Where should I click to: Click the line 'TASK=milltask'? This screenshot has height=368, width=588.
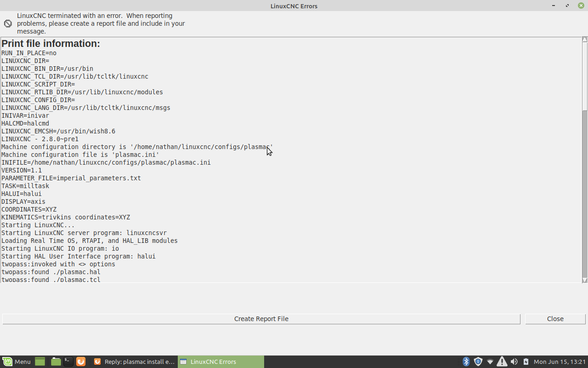pos(25,186)
